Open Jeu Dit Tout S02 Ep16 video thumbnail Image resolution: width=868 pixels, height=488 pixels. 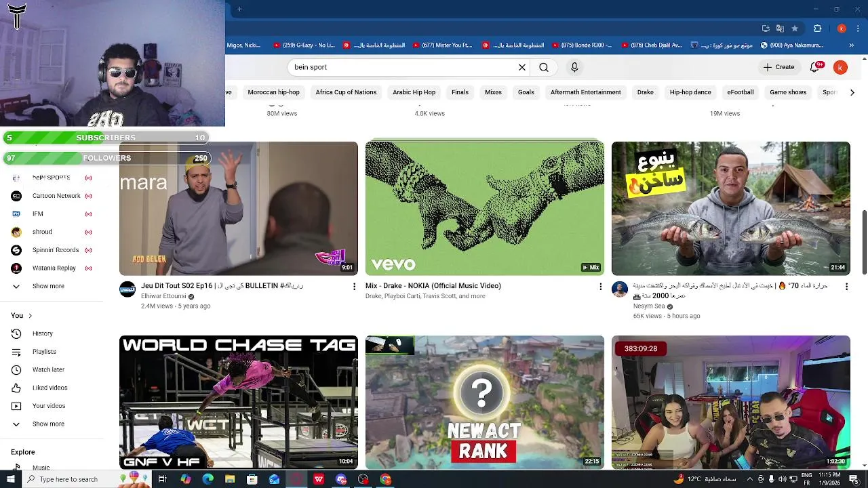239,208
